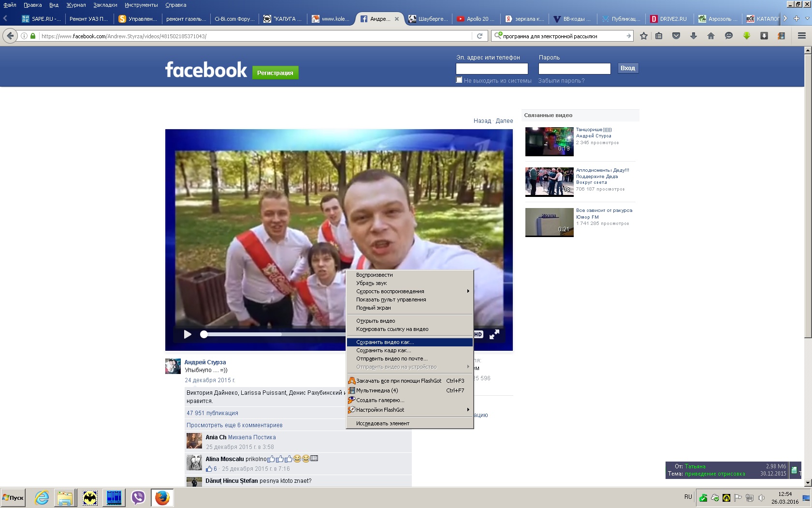Launch Viber from the taskbar
Viewport: 812px width, 508px height.
click(x=138, y=497)
